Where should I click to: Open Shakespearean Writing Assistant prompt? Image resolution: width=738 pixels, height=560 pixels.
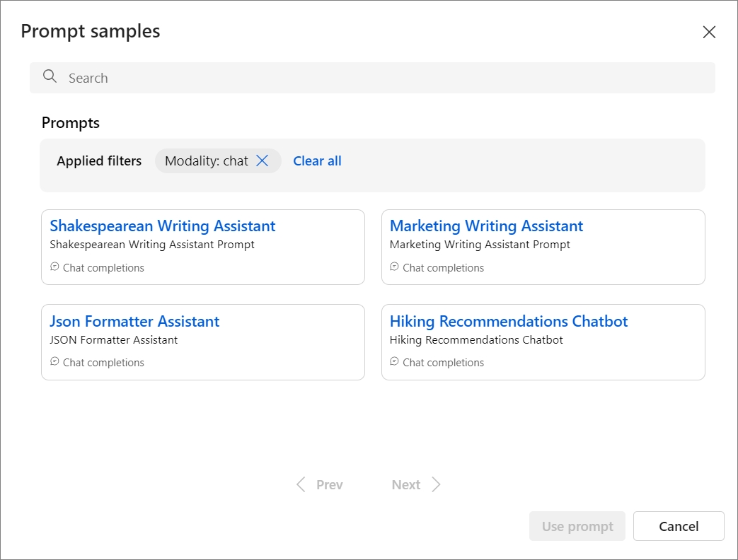click(x=162, y=226)
